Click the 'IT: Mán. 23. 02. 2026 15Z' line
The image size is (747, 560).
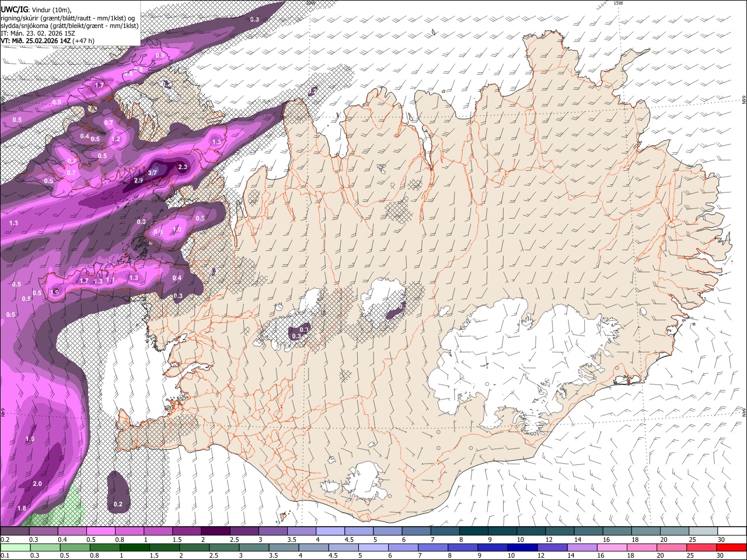point(39,33)
